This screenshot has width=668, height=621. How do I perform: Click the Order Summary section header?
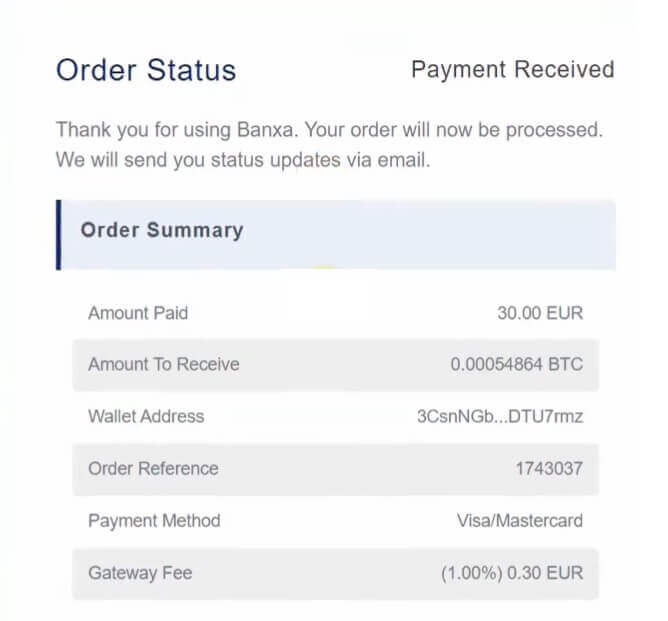[x=162, y=230]
